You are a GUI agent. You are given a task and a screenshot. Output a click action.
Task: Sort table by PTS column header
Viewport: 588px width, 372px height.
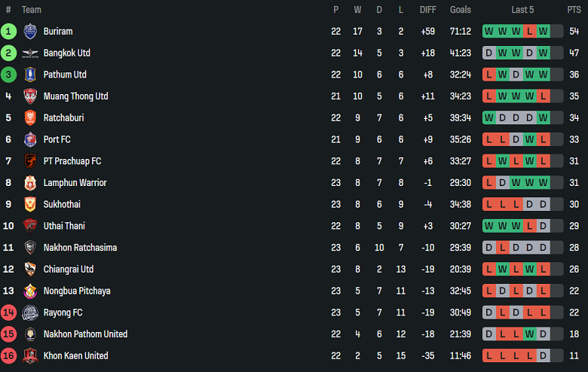574,10
